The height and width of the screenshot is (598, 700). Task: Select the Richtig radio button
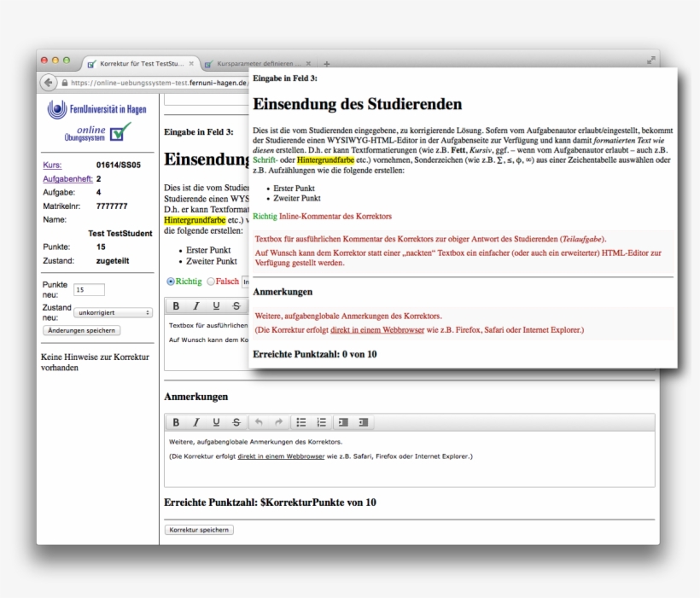tap(171, 281)
